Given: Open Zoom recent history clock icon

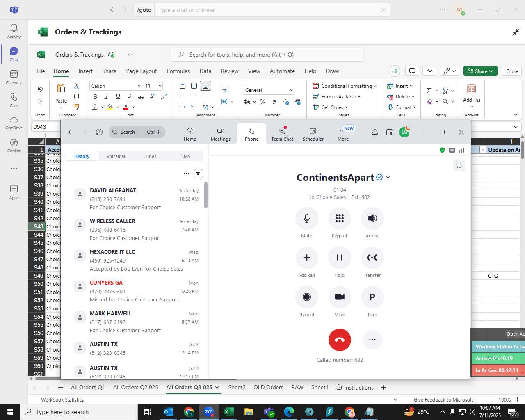Looking at the screenshot, I should click(99, 132).
